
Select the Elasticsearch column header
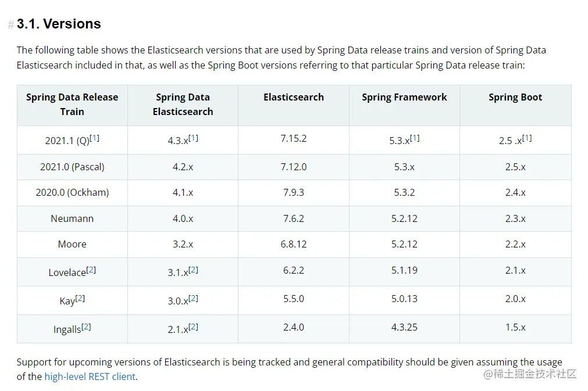click(294, 98)
